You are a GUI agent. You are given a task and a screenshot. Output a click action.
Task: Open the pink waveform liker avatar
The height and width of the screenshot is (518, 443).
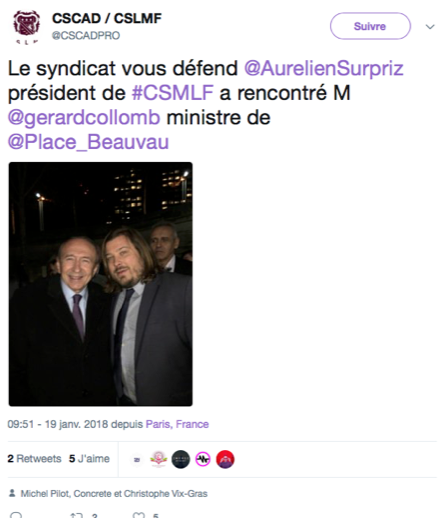point(203,459)
